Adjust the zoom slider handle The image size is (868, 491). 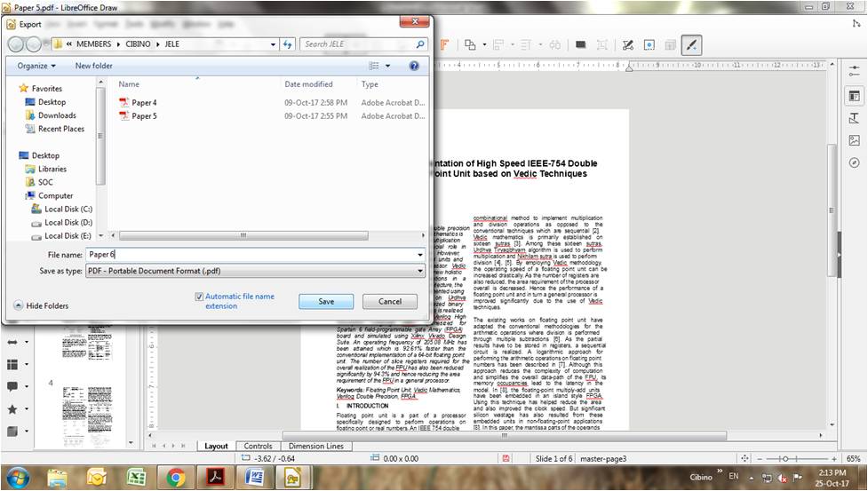[785, 459]
